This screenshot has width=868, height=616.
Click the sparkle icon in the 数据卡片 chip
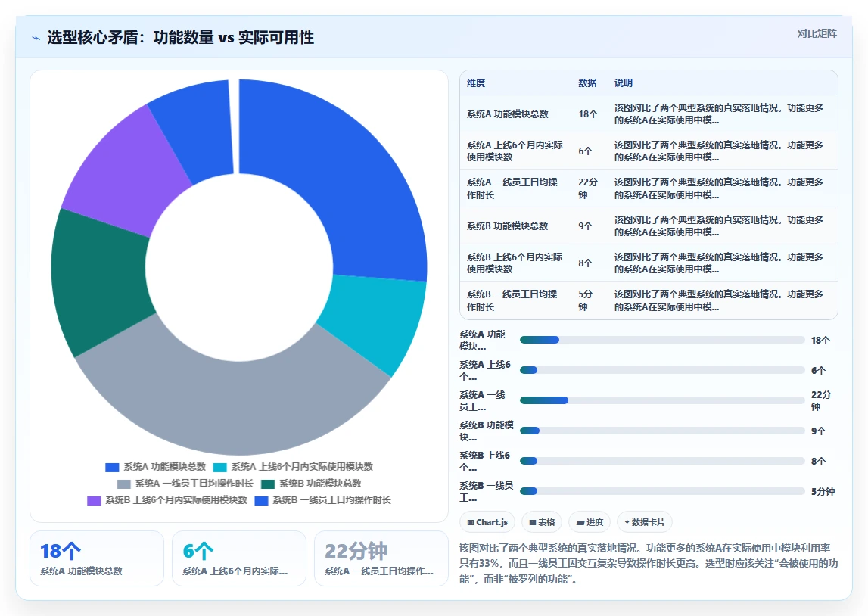click(x=627, y=522)
